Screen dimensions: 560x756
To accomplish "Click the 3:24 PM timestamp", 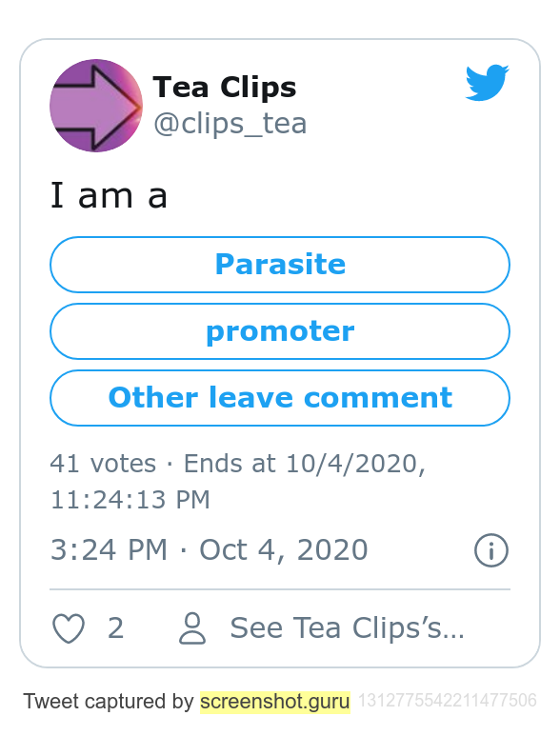I will pyautogui.click(x=109, y=550).
